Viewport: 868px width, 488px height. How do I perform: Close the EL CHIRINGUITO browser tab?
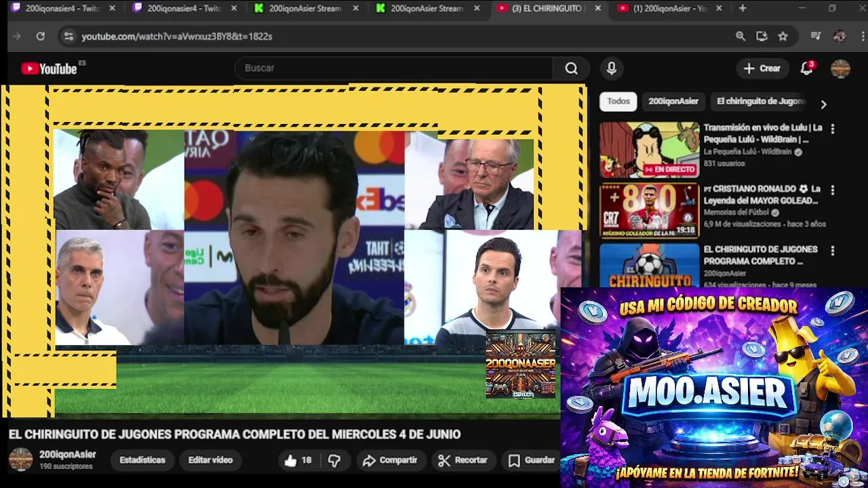pyautogui.click(x=597, y=9)
